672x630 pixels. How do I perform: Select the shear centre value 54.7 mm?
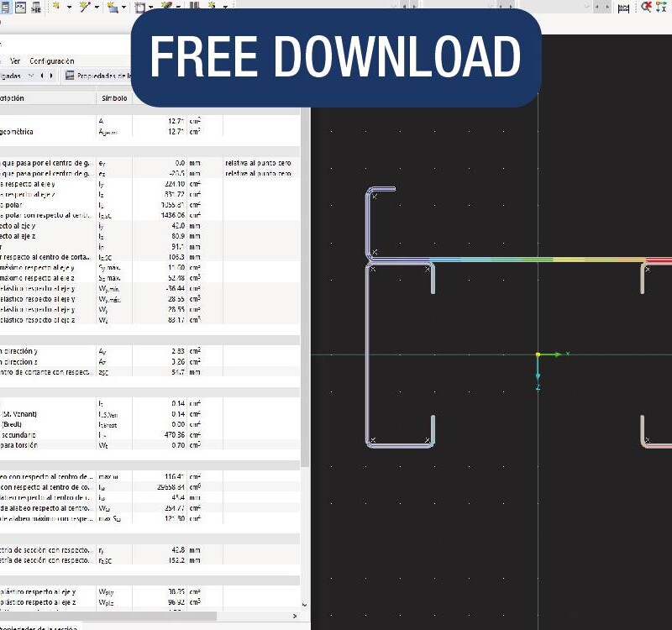[x=178, y=372]
